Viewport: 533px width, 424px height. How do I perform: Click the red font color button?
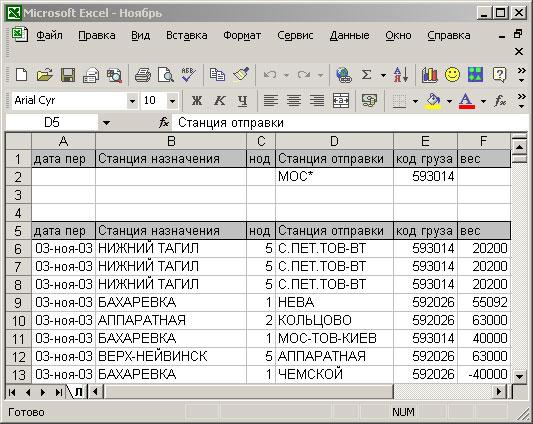[x=467, y=101]
